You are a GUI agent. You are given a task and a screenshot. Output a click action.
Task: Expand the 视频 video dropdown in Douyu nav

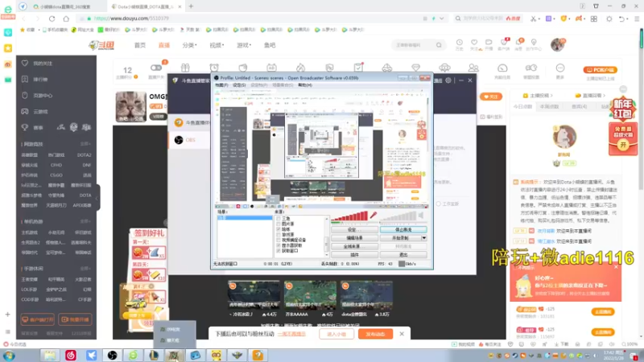tap(217, 45)
